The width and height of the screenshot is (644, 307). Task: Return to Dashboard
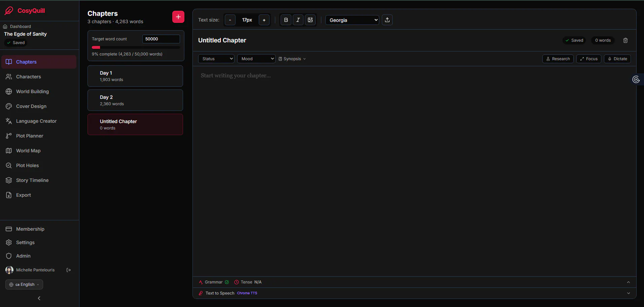pos(17,27)
